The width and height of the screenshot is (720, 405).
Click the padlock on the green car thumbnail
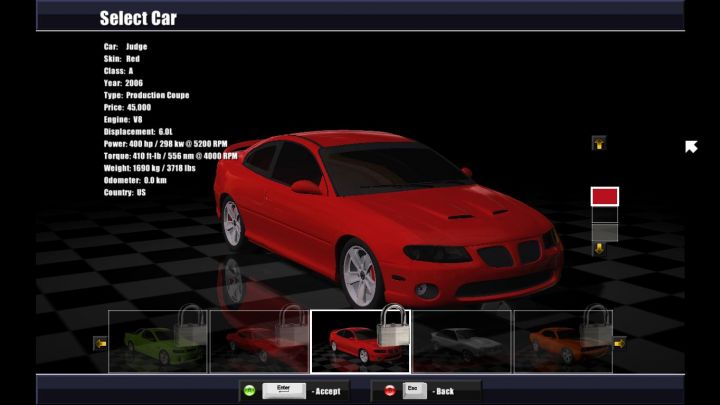tap(189, 326)
